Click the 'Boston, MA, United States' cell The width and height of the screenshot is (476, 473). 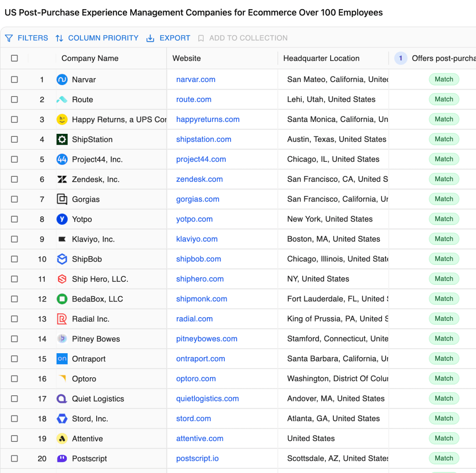tap(334, 239)
